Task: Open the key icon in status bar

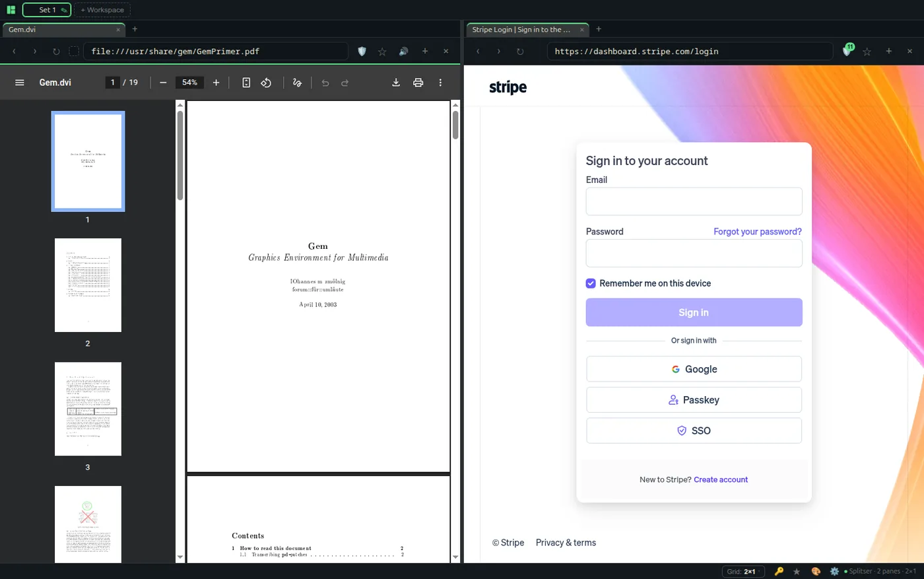Action: click(779, 571)
